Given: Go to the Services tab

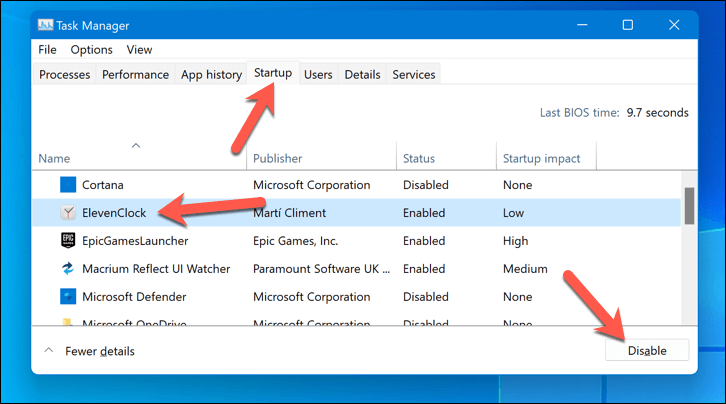Looking at the screenshot, I should coord(413,75).
